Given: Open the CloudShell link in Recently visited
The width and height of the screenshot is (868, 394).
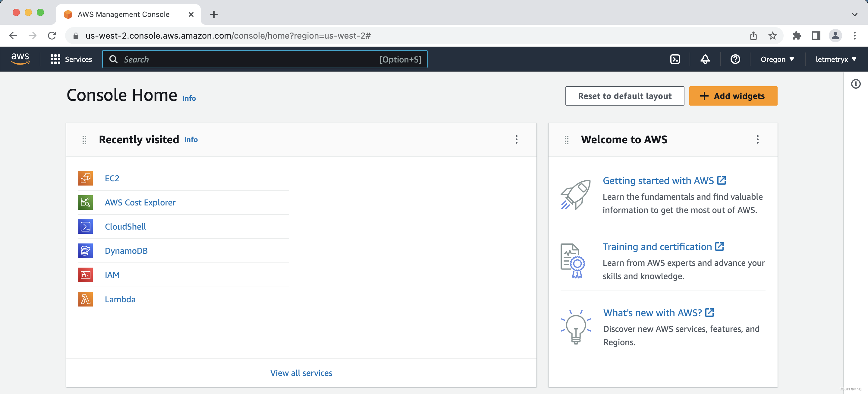Looking at the screenshot, I should (x=125, y=226).
